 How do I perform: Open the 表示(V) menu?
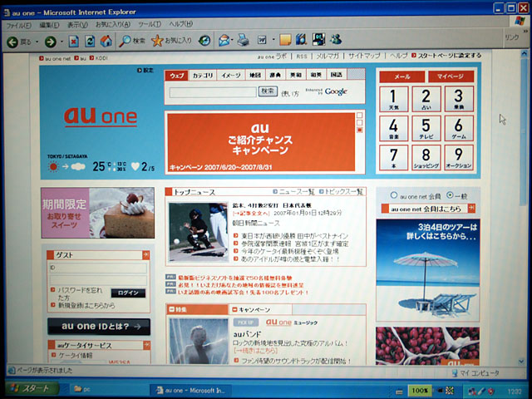point(77,25)
